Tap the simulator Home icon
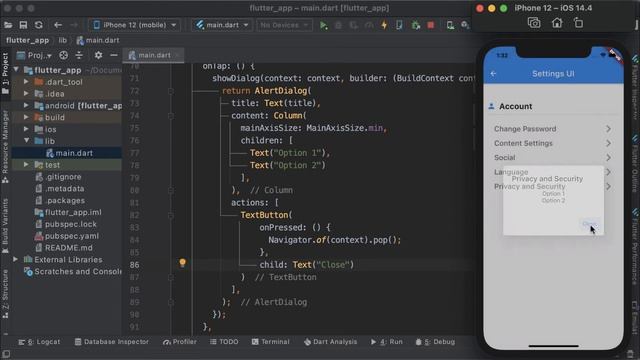This screenshot has height=360, width=640. 557,23
